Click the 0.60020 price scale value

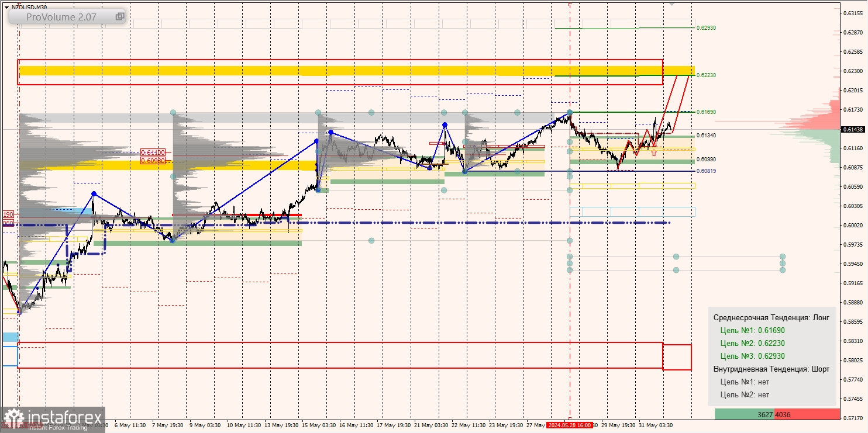click(x=853, y=225)
